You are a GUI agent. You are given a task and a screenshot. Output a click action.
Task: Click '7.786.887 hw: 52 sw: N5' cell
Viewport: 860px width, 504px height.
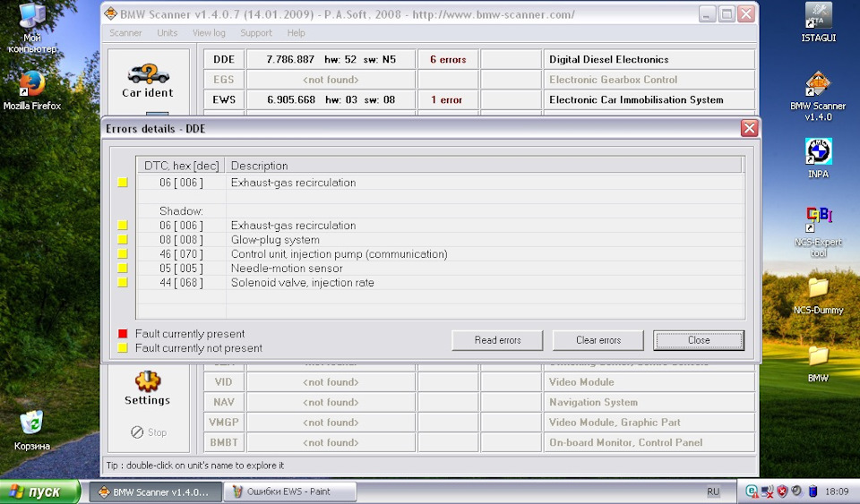click(x=331, y=59)
